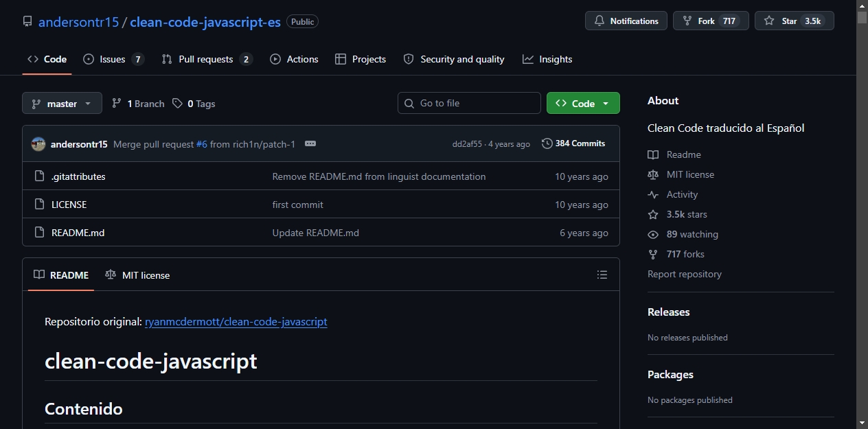Viewport: 868px width, 429px height.
Task: Click the repository book icon beside andersontr15
Action: pyautogui.click(x=27, y=21)
